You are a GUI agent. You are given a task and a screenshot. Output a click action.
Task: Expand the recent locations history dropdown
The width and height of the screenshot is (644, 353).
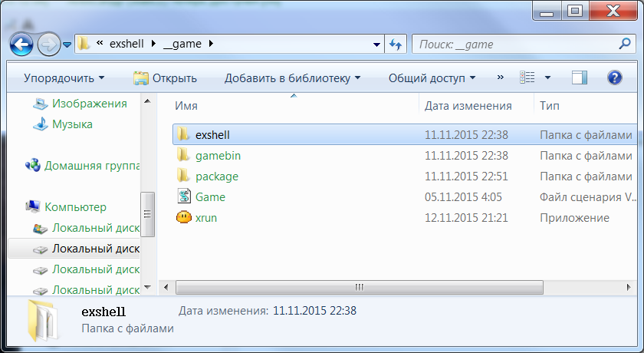click(x=67, y=45)
